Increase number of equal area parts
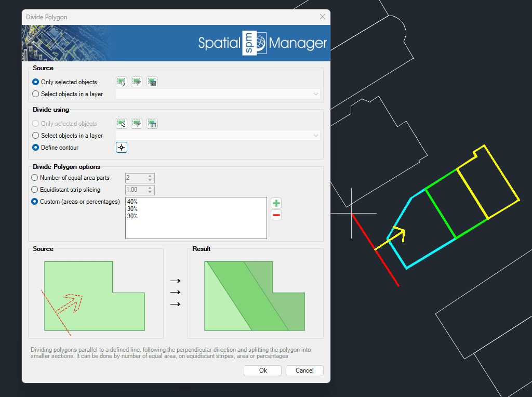The height and width of the screenshot is (397, 532). [150, 176]
